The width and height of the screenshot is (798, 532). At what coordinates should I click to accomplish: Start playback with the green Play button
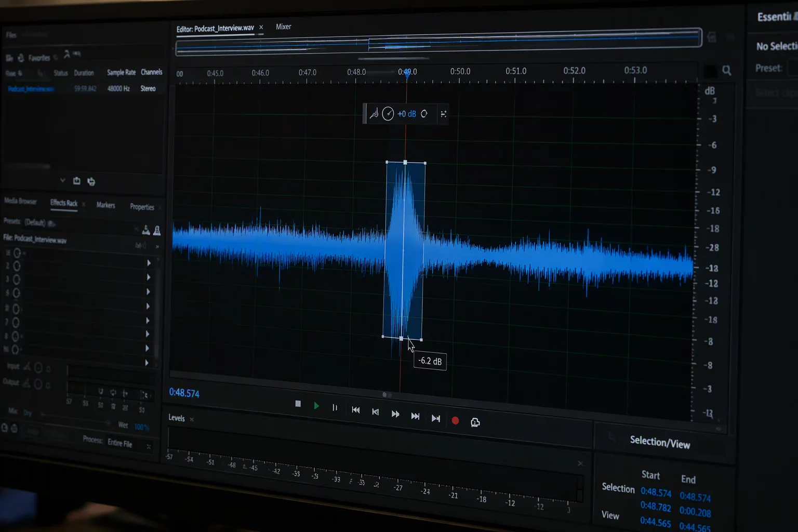316,406
